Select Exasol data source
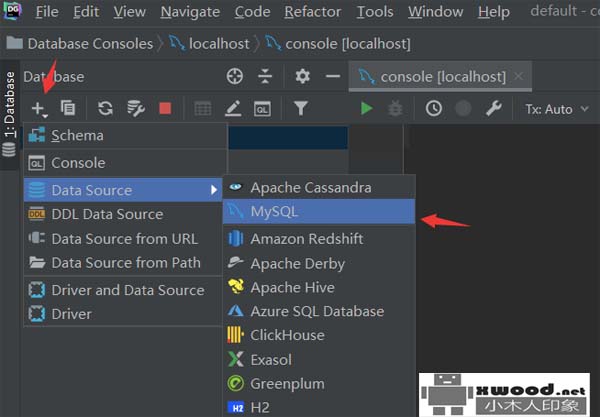The image size is (600, 417). click(x=319, y=360)
